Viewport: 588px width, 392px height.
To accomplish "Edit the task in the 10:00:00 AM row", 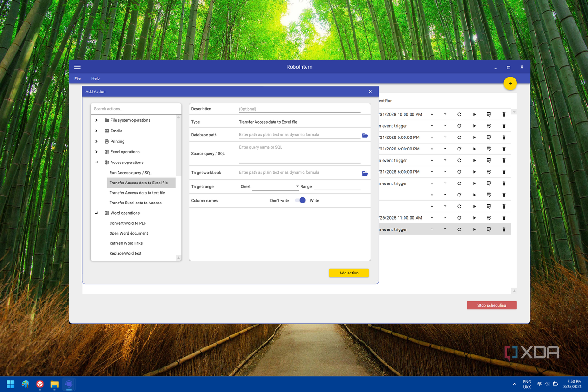I will click(489, 114).
